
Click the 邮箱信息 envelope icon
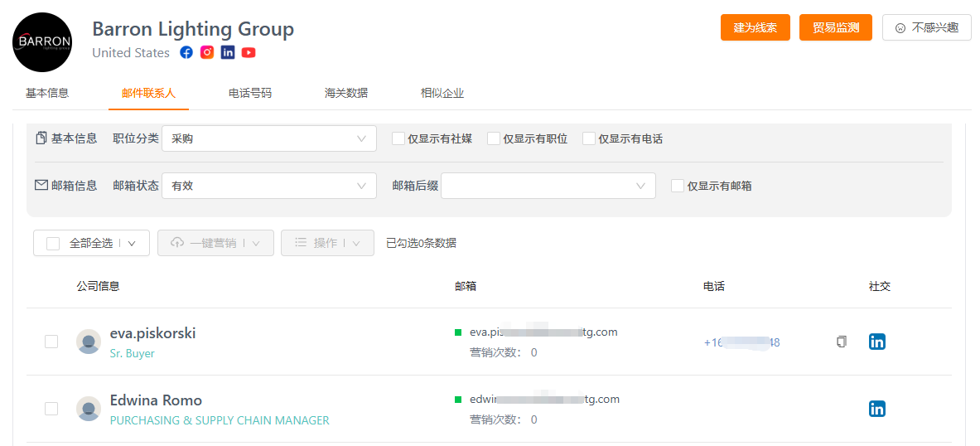[41, 185]
